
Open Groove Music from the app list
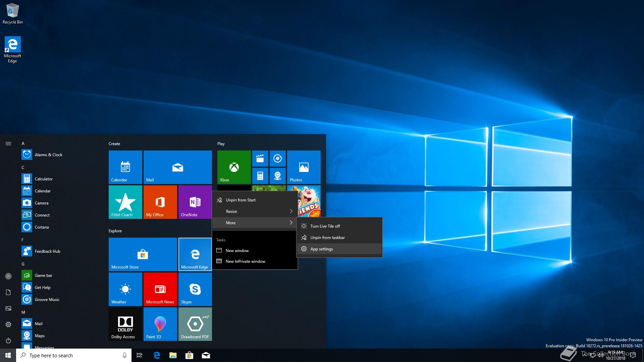(60, 300)
